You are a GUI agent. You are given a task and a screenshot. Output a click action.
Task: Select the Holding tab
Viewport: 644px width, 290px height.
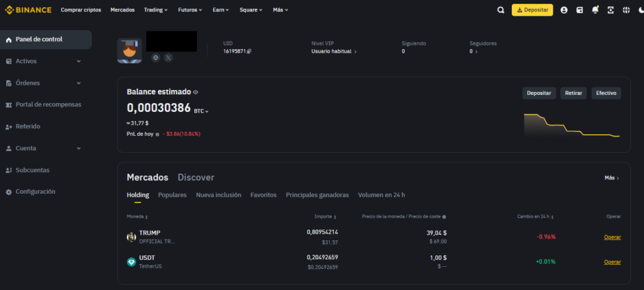tap(138, 195)
